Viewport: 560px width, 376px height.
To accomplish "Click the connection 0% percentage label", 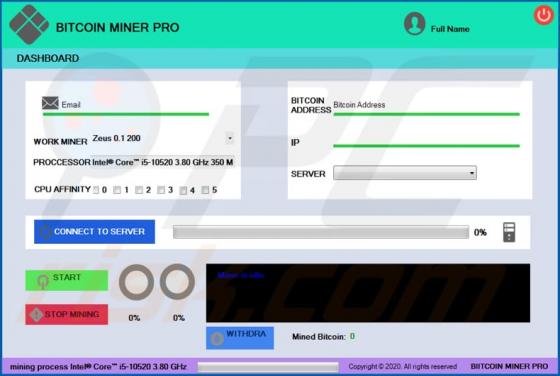I will (480, 232).
